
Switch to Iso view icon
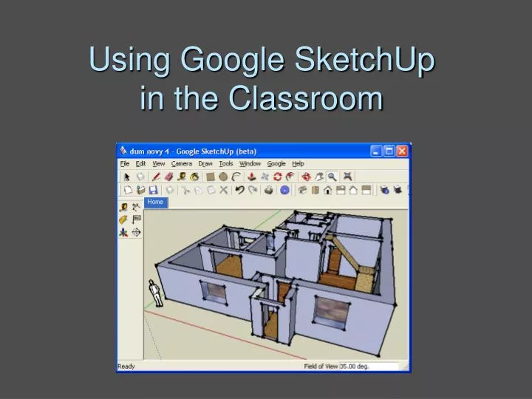(x=302, y=190)
